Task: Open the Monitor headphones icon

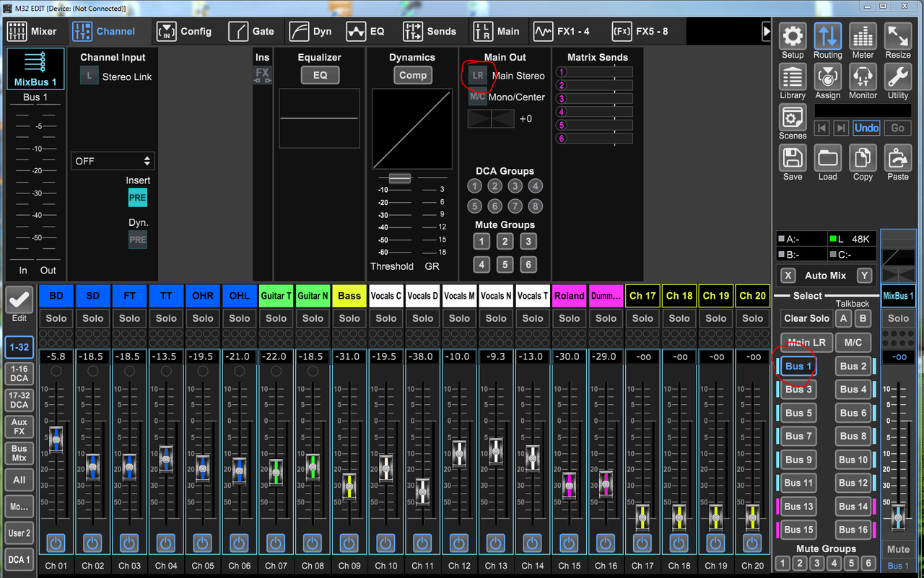Action: tap(863, 76)
